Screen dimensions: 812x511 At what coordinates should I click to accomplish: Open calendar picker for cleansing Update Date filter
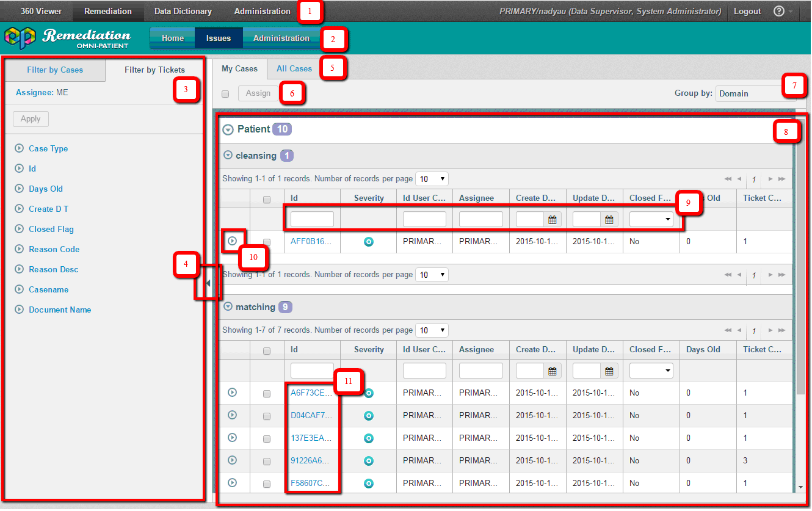point(609,220)
